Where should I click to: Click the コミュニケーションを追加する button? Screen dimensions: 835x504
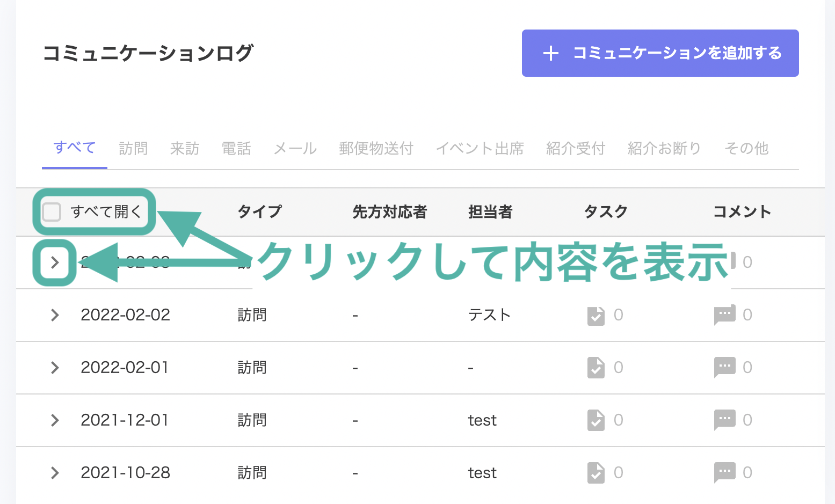pos(660,53)
